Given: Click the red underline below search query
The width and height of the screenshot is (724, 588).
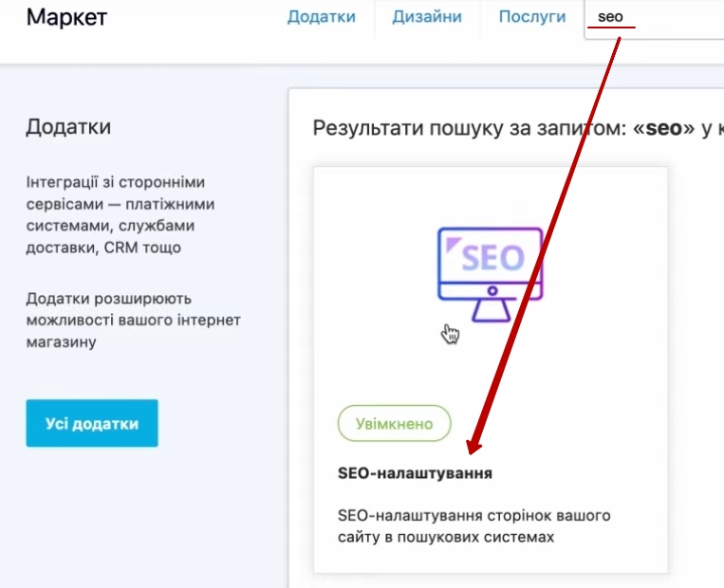Looking at the screenshot, I should [x=611, y=28].
